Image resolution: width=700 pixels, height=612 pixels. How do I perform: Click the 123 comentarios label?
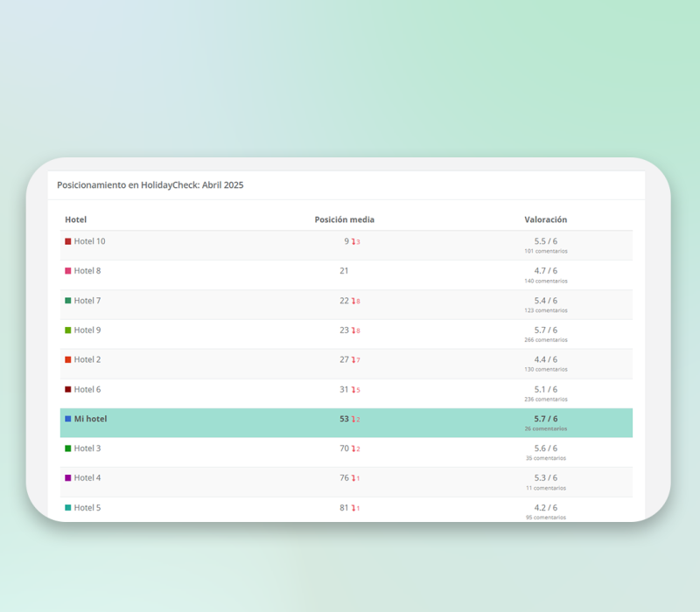[545, 310]
